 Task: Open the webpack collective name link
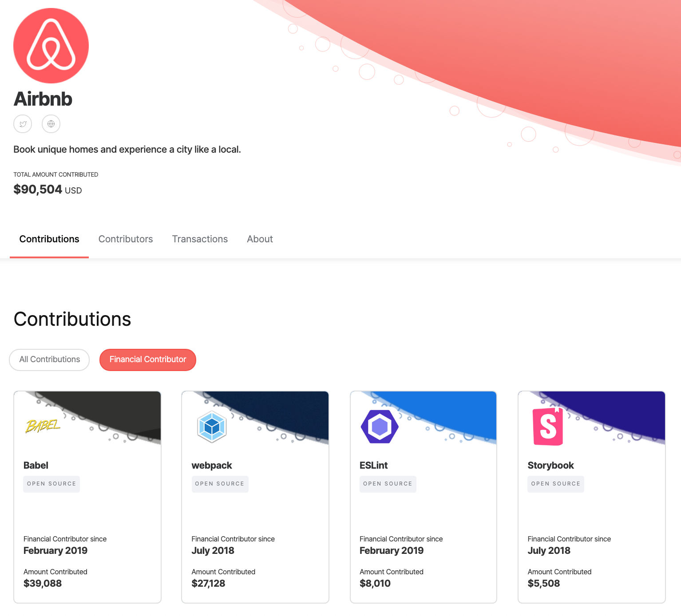[x=212, y=466]
